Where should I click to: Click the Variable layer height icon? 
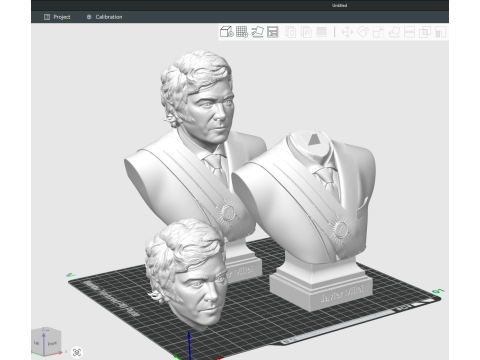coord(321,32)
